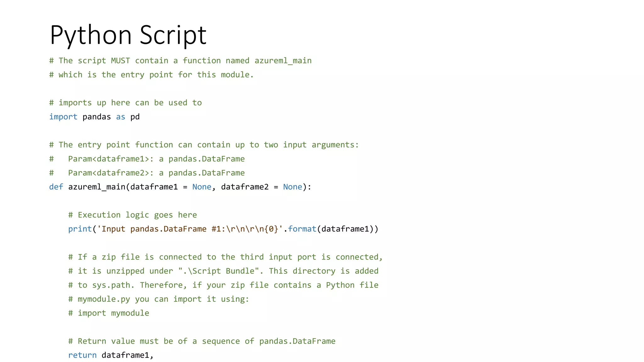Click the 'import pandas as pd' line
Screen dimensions: 644x362
click(94, 117)
